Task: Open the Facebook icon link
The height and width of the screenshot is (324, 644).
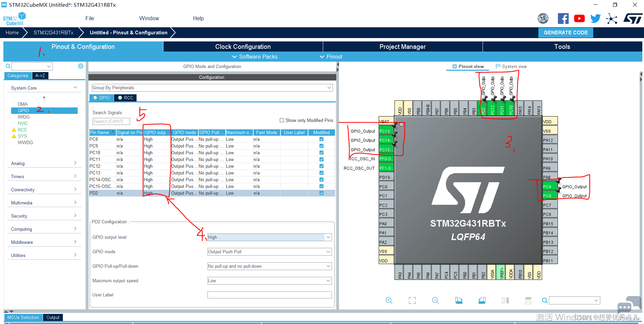Action: (563, 19)
